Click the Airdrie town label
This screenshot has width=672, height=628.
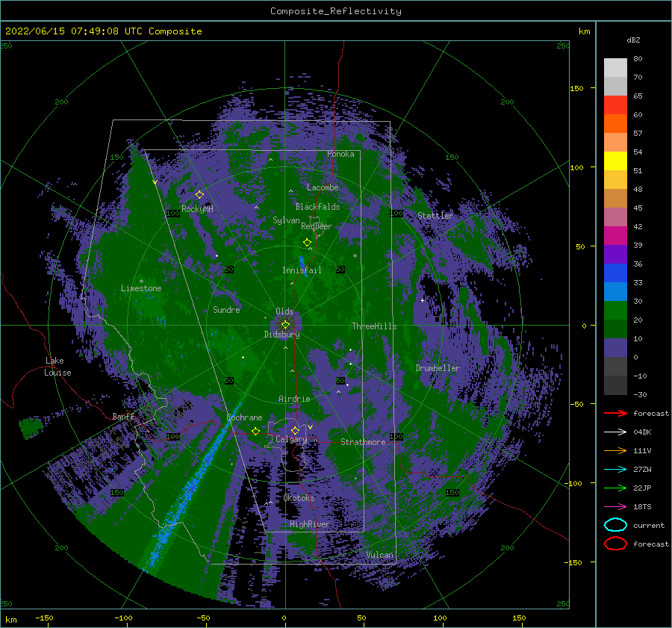tap(294, 399)
